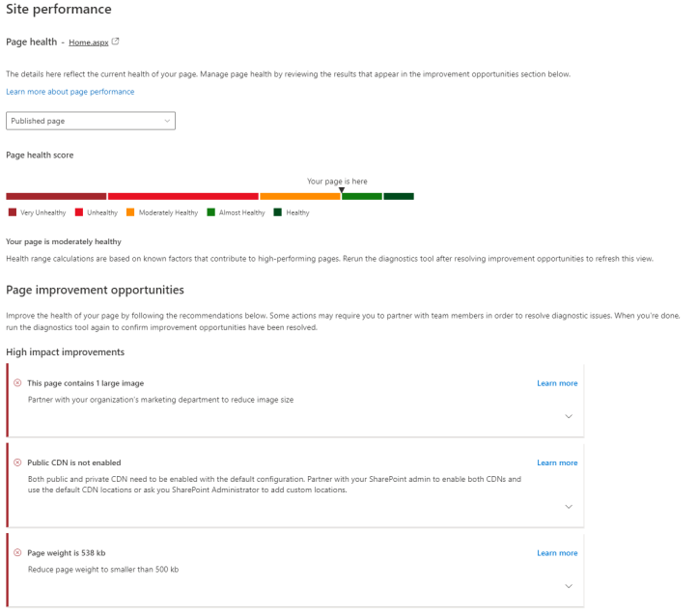Click the Moderately Healthy legend swatch
This screenshot has height=616, width=698.
pyautogui.click(x=130, y=212)
